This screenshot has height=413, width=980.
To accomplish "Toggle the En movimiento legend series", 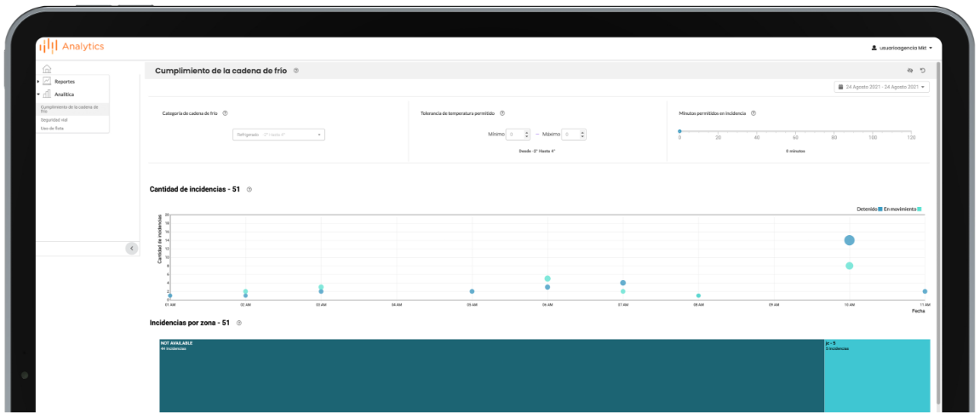I will pyautogui.click(x=903, y=209).
